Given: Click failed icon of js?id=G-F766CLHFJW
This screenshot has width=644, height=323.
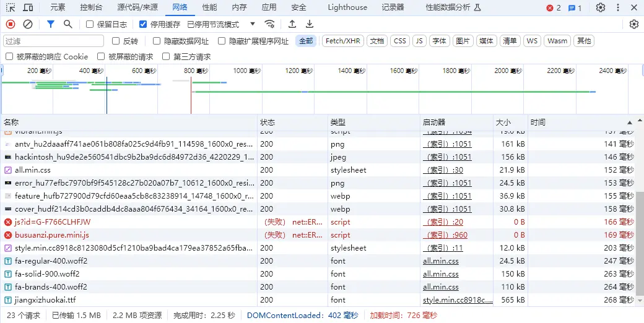Looking at the screenshot, I should 8,222.
